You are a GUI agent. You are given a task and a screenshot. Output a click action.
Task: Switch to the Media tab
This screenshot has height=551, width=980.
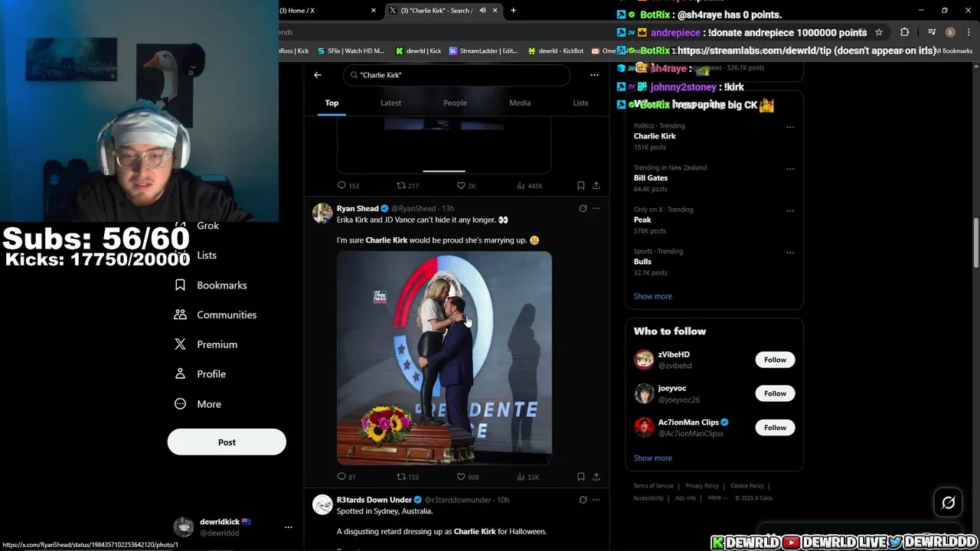coord(520,103)
